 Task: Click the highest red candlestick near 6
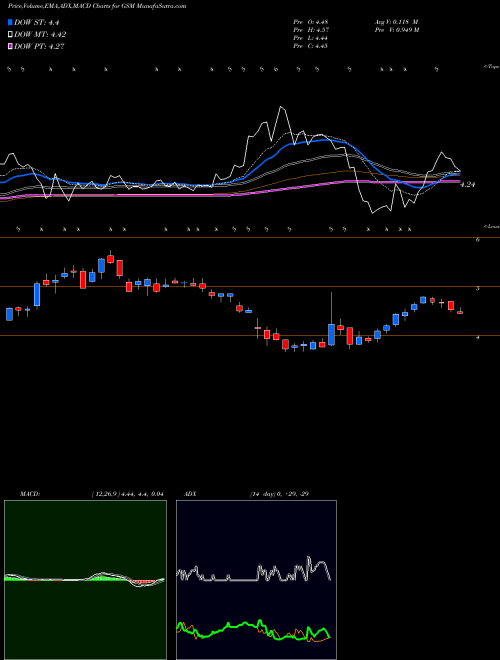coord(111,257)
